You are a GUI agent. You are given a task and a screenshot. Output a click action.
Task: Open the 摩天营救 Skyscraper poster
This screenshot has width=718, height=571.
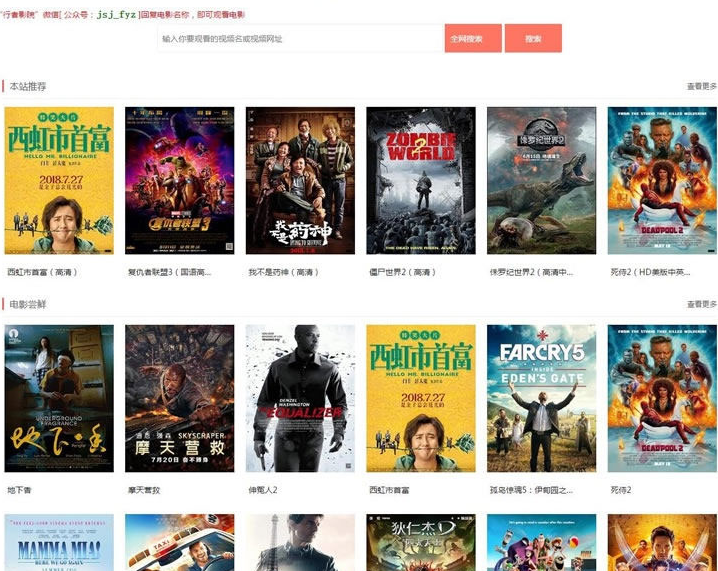point(180,398)
